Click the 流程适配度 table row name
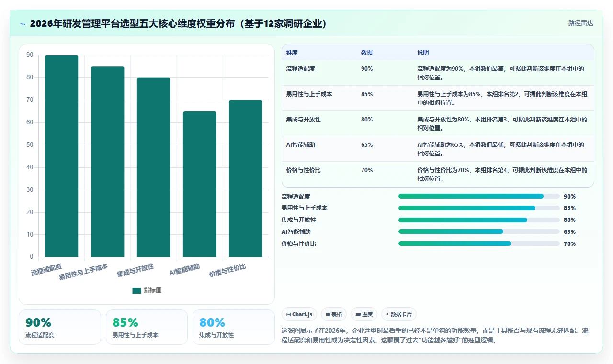The width and height of the screenshot is (613, 364). [300, 69]
